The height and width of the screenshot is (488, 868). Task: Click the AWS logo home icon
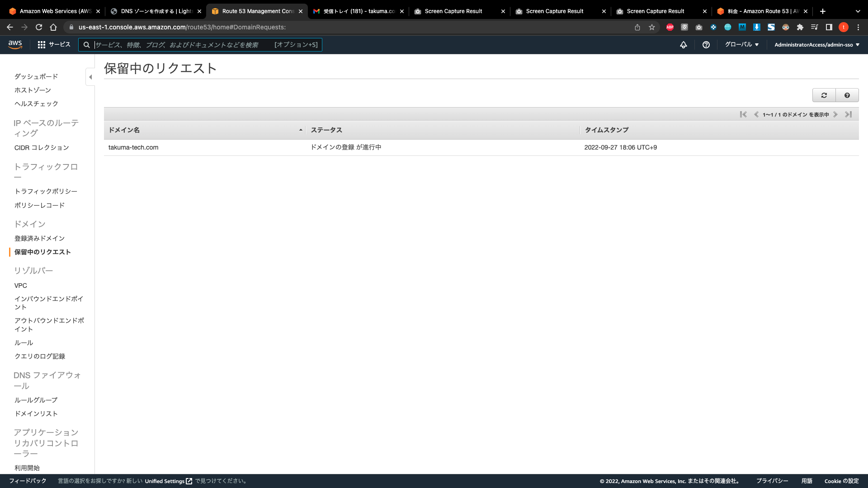(x=15, y=44)
